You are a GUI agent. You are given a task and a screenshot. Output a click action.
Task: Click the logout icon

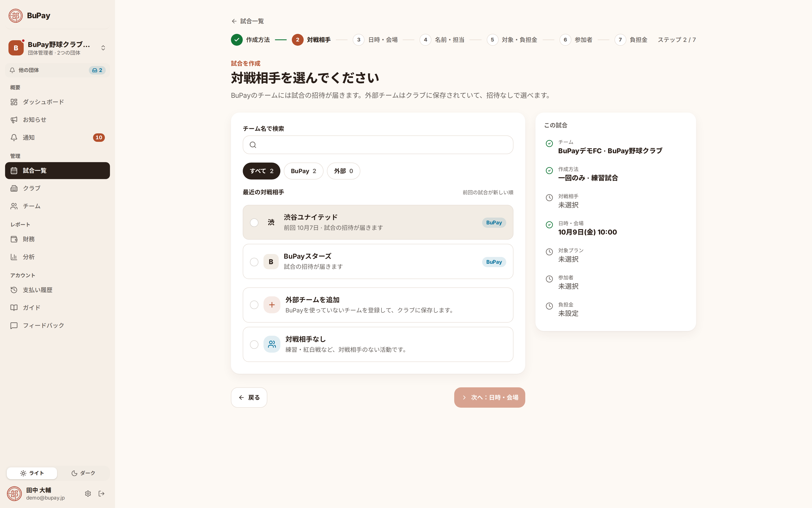101,494
